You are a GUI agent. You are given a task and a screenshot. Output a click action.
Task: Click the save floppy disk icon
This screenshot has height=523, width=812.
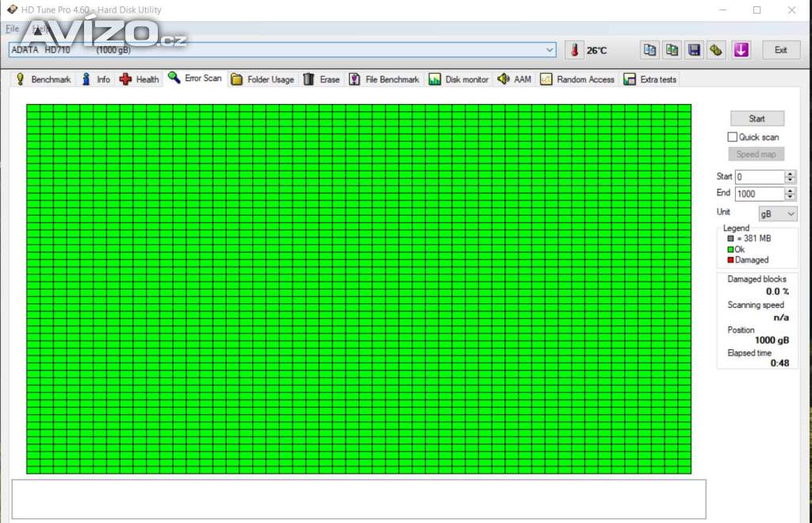[694, 50]
